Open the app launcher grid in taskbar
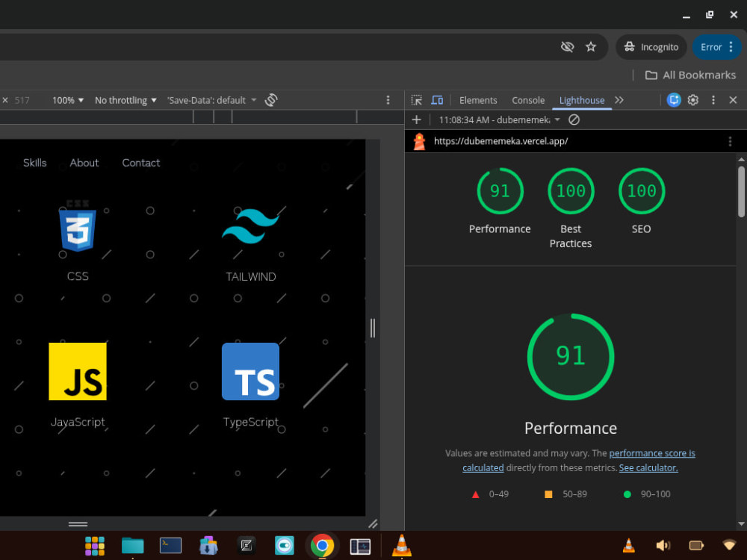The width and height of the screenshot is (747, 560). (95, 546)
